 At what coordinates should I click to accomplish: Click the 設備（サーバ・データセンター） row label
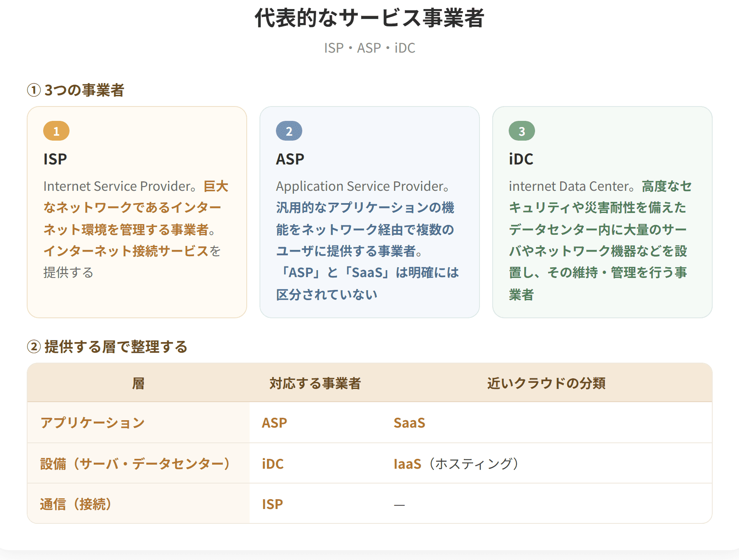[x=135, y=464]
